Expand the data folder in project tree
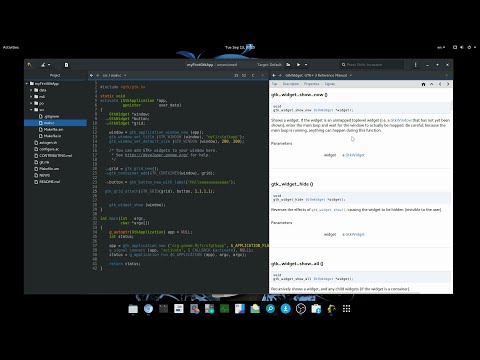The image size is (480, 360). click(31, 90)
